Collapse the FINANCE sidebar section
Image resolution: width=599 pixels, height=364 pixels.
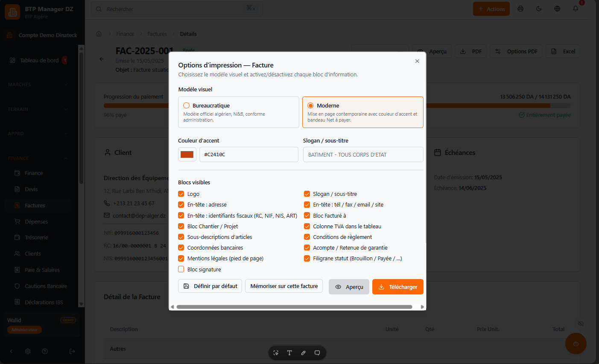click(x=38, y=158)
